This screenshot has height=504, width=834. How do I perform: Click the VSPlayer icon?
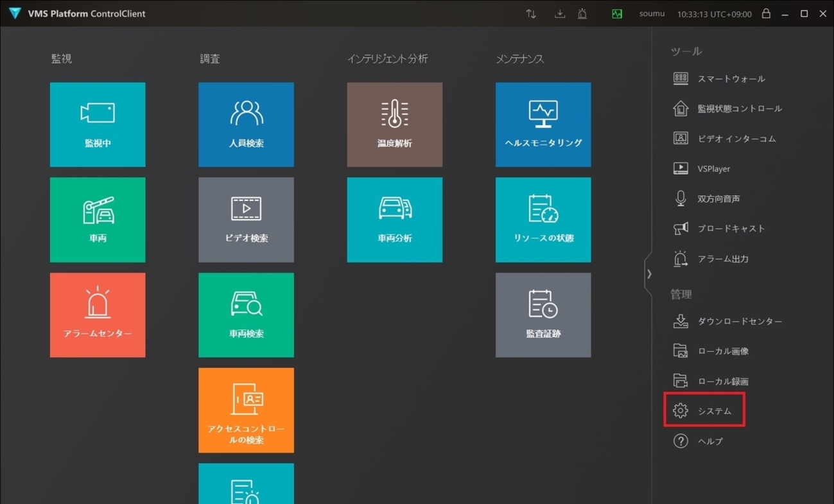click(x=681, y=168)
